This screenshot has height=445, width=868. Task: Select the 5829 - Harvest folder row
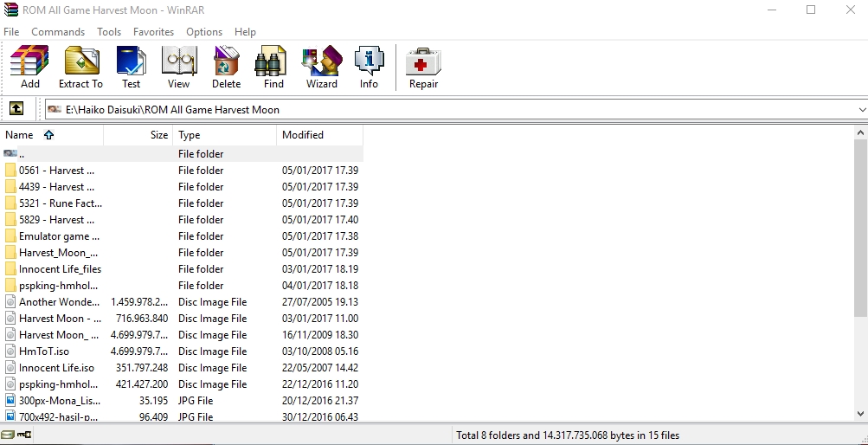pos(183,220)
